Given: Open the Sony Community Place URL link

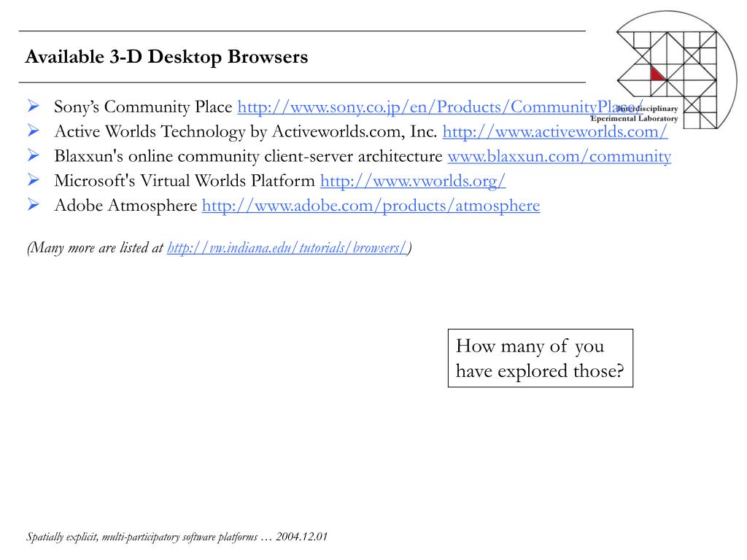Looking at the screenshot, I should (x=440, y=107).
